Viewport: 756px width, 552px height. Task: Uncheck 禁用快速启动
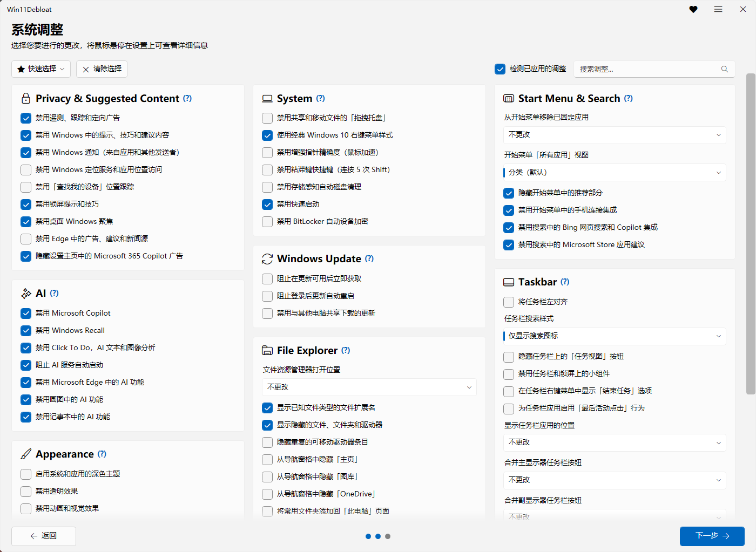pyautogui.click(x=267, y=205)
